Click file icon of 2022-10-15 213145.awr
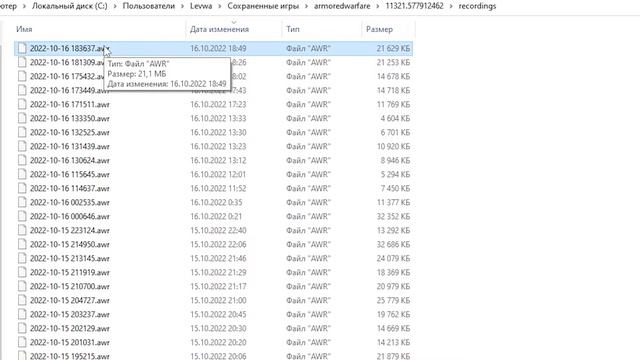This screenshot has width=640, height=360. pyautogui.click(x=22, y=258)
